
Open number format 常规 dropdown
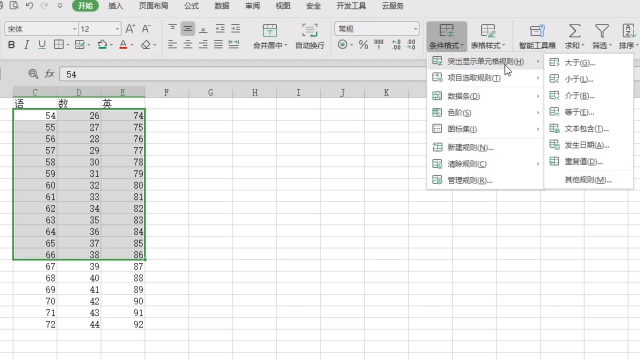[415, 29]
